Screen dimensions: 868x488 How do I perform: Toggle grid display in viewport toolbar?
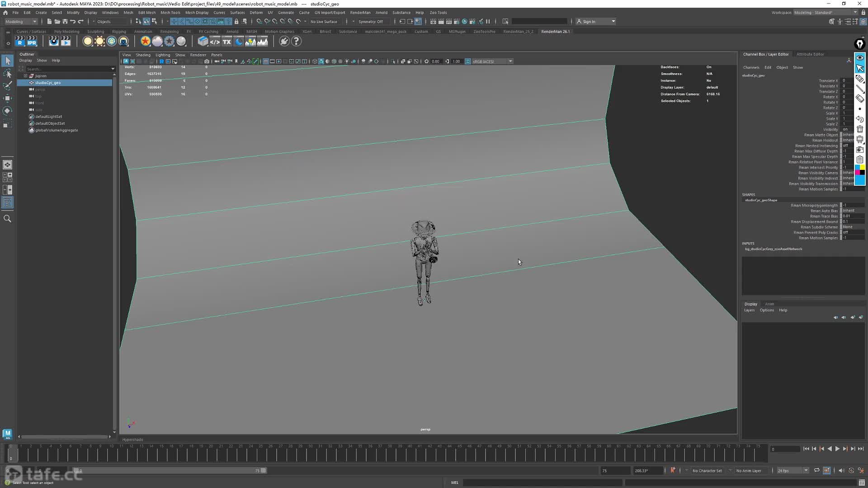tap(266, 61)
